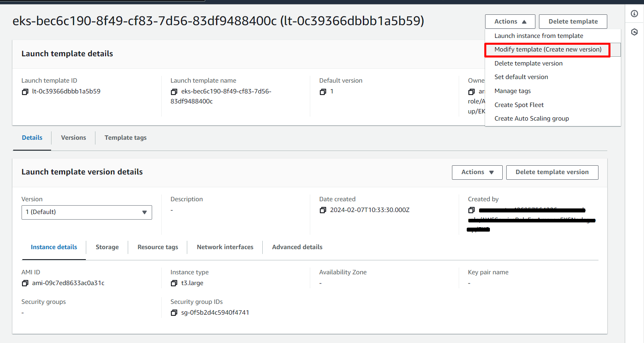Select Create Auto Scaling group
This screenshot has width=644, height=343.
pyautogui.click(x=553, y=119)
